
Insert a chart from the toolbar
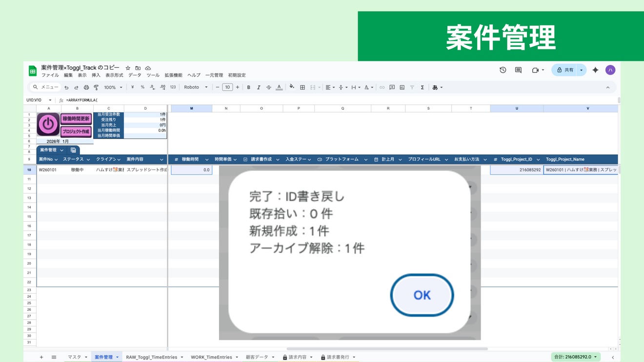(402, 88)
